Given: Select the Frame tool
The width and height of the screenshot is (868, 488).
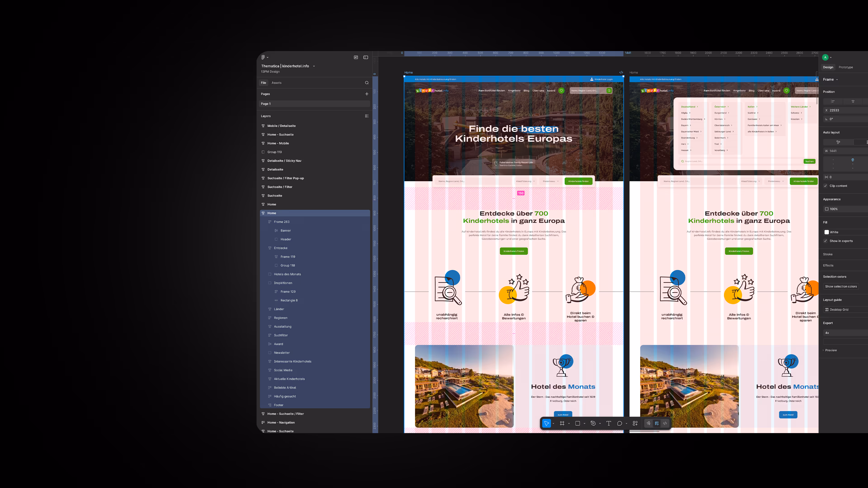Looking at the screenshot, I should click(x=562, y=423).
